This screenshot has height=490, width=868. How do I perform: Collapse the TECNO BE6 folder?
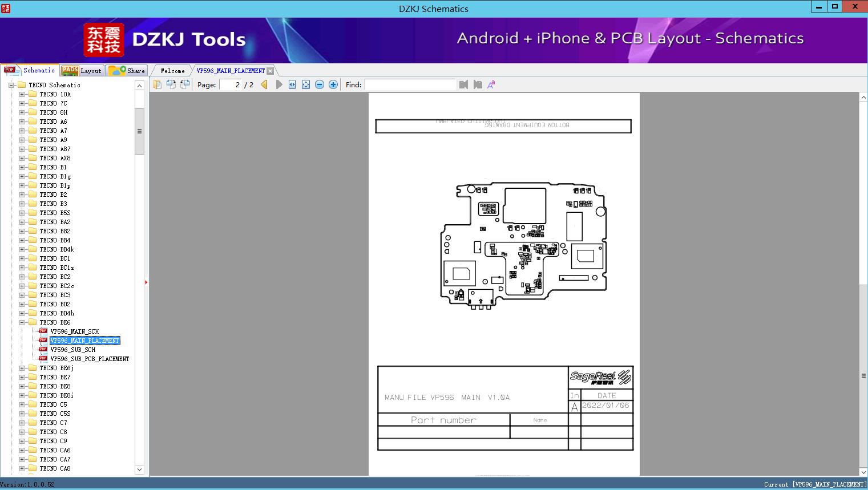coord(22,322)
